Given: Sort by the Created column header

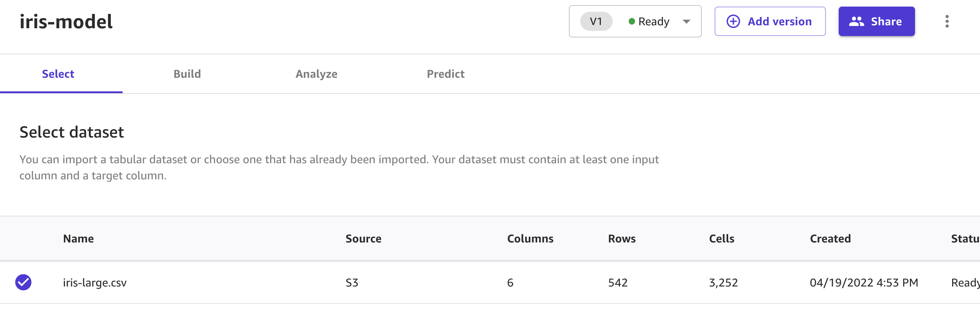Looking at the screenshot, I should pyautogui.click(x=830, y=238).
